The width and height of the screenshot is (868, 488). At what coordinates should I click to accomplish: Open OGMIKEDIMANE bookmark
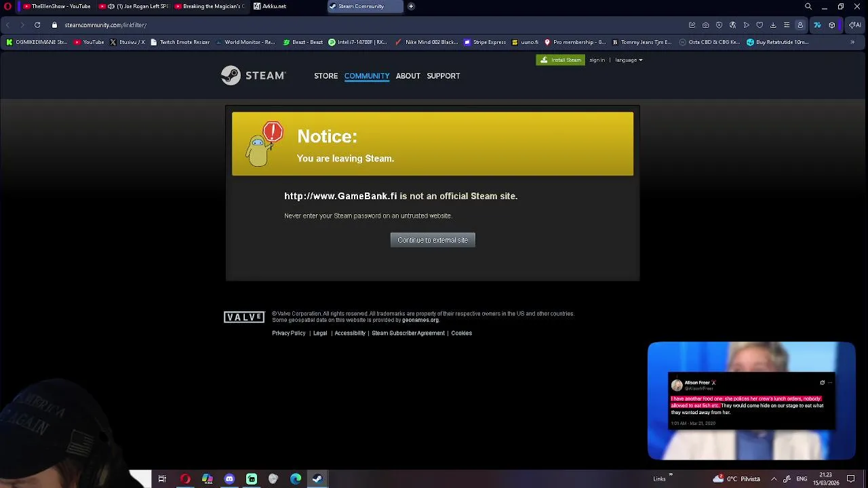click(x=37, y=42)
